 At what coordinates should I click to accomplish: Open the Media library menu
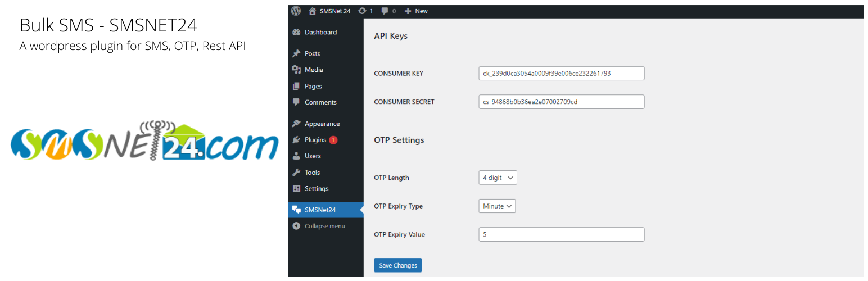314,70
